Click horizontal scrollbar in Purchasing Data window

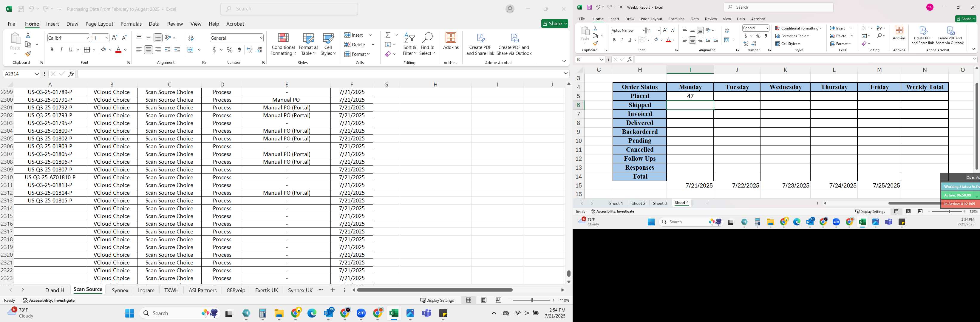[435, 290]
